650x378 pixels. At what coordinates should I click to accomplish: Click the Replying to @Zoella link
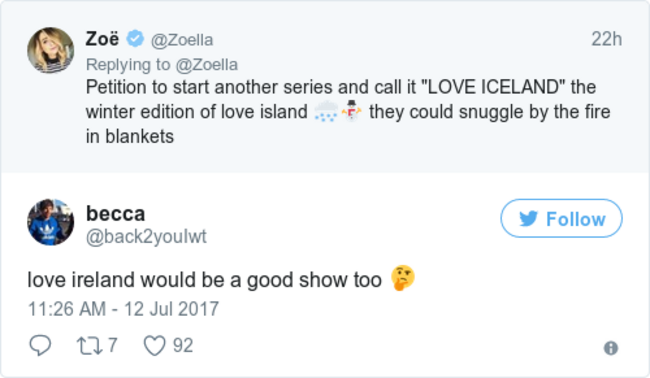click(162, 65)
